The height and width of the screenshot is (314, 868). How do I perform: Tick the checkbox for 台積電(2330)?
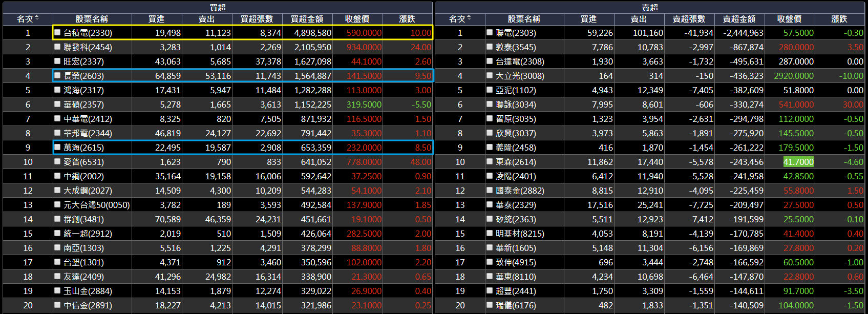[58, 32]
